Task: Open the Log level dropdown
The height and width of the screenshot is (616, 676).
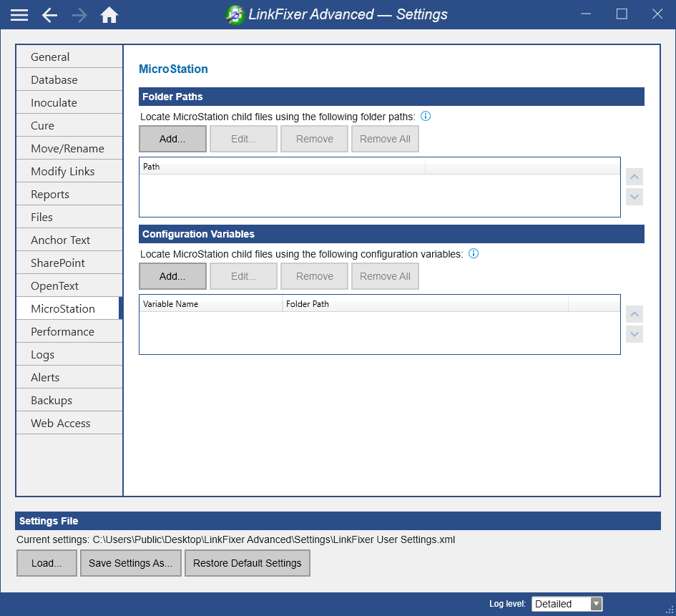Action: tap(567, 604)
